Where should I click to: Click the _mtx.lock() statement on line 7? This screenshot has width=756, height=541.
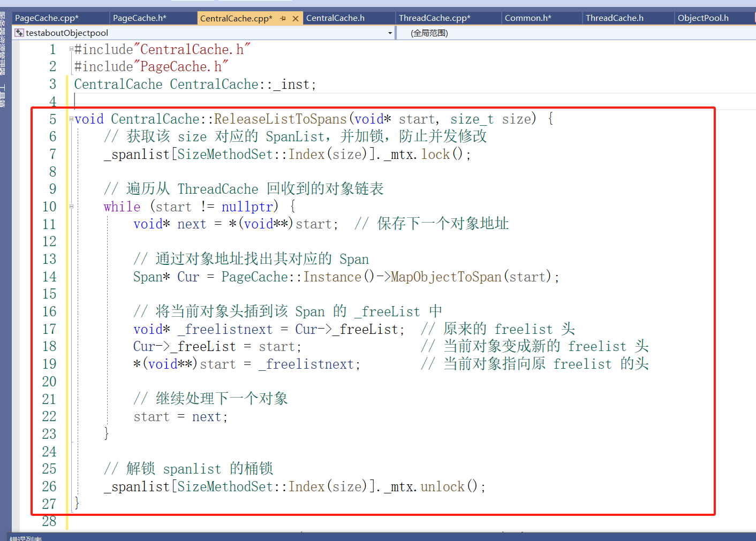(x=428, y=155)
